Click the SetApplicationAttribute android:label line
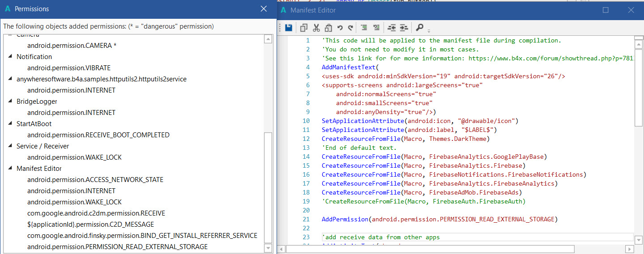Image resolution: width=644 pixels, height=254 pixels. [x=409, y=130]
